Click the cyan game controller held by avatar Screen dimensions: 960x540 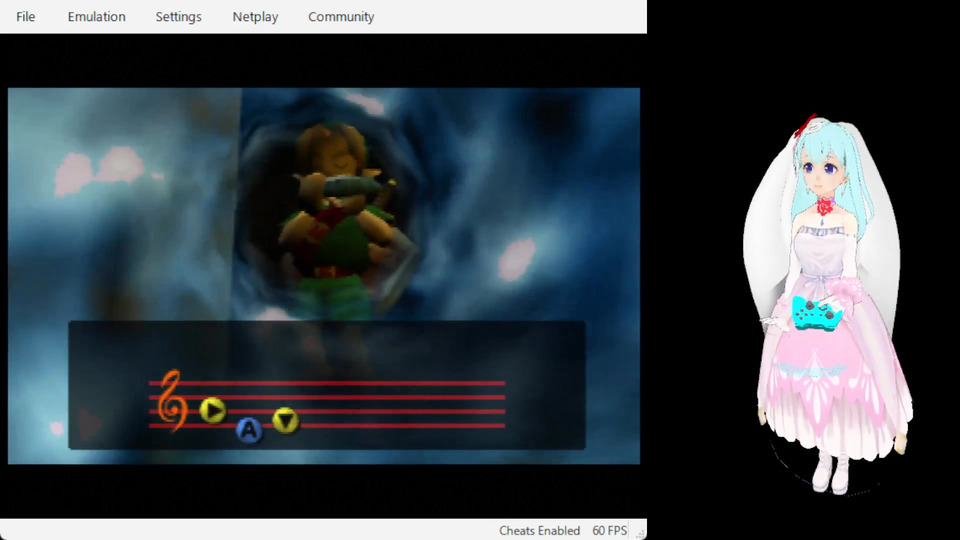(816, 314)
